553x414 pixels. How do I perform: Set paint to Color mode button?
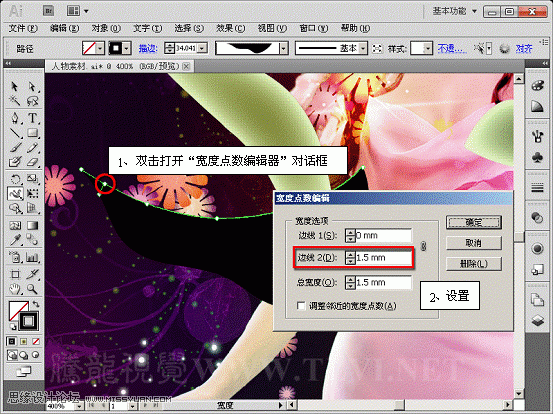[x=12, y=341]
